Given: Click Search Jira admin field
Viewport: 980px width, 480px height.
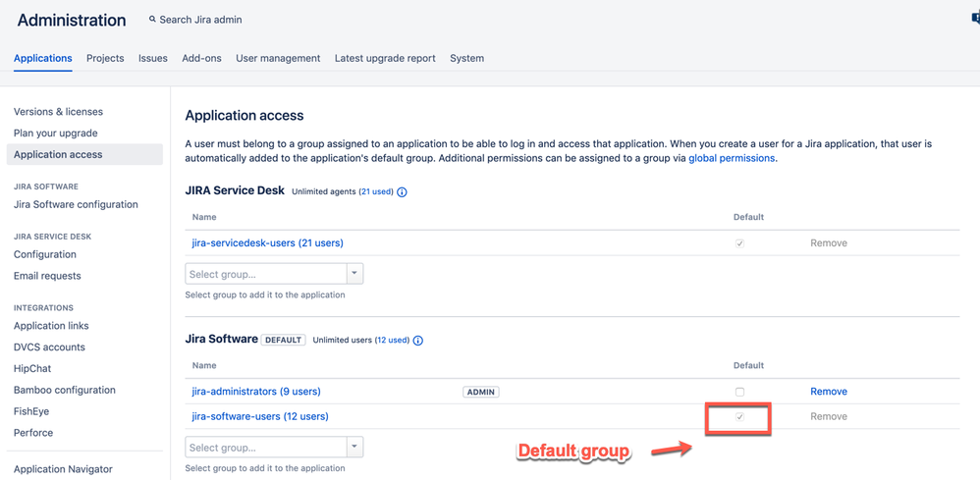Looking at the screenshot, I should tap(201, 20).
